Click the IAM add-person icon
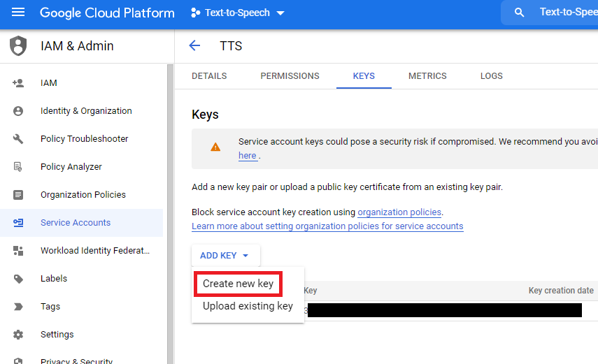This screenshot has width=598, height=364. click(18, 83)
